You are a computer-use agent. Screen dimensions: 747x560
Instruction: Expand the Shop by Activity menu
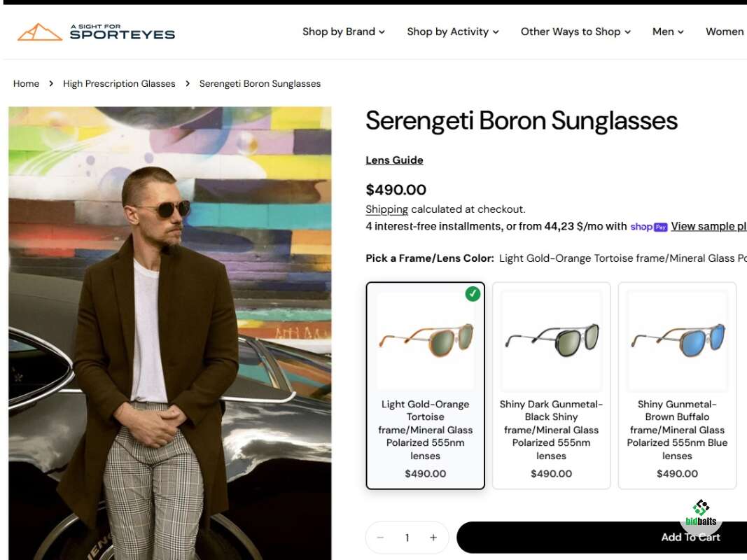tap(452, 32)
